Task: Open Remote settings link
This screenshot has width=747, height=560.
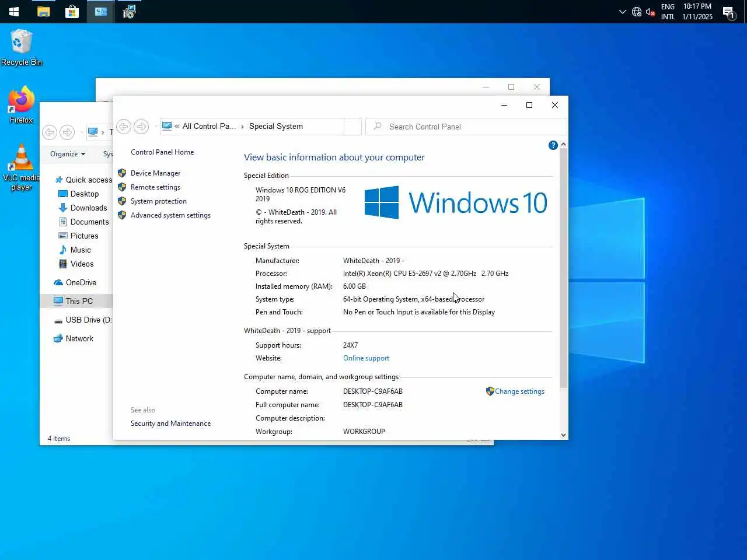Action: tap(155, 187)
